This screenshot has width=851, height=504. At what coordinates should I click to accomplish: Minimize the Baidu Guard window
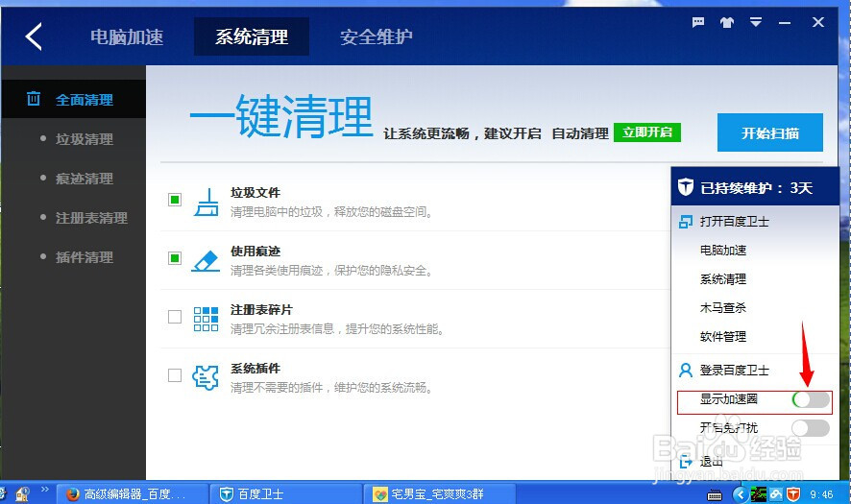pos(784,23)
